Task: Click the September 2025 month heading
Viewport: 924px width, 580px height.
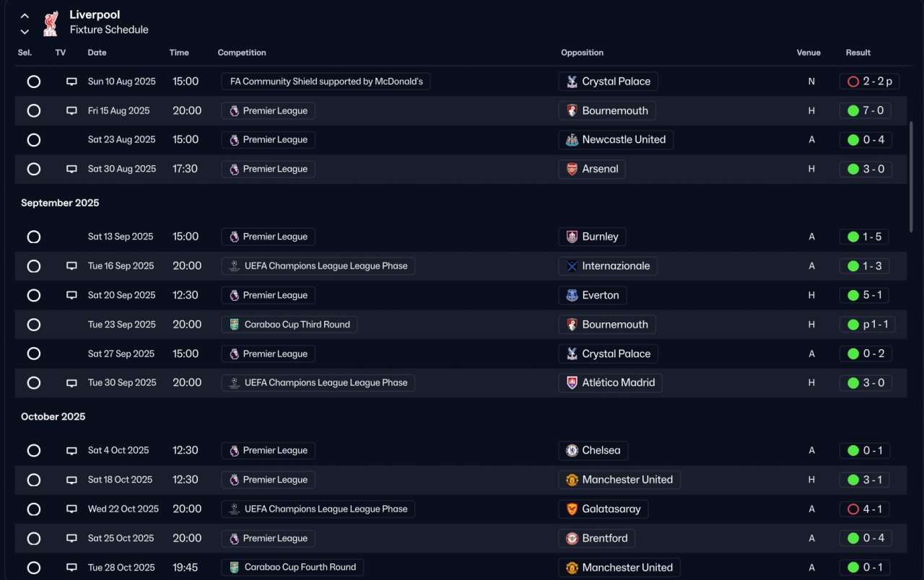Action: (x=60, y=203)
